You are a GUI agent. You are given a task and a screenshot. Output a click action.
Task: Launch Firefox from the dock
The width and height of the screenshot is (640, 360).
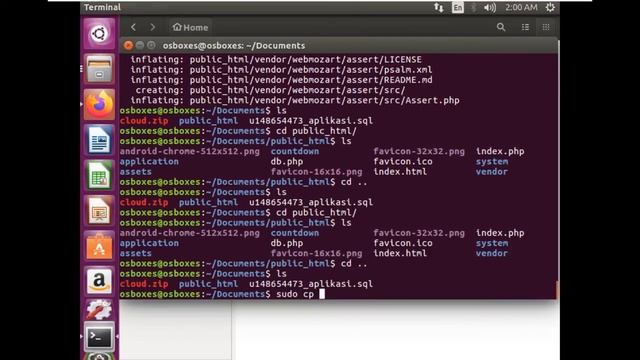[x=99, y=104]
